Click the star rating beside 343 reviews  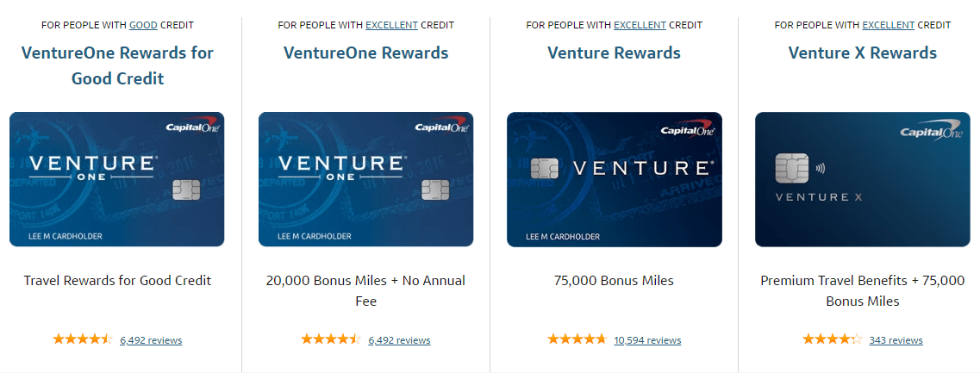click(832, 339)
